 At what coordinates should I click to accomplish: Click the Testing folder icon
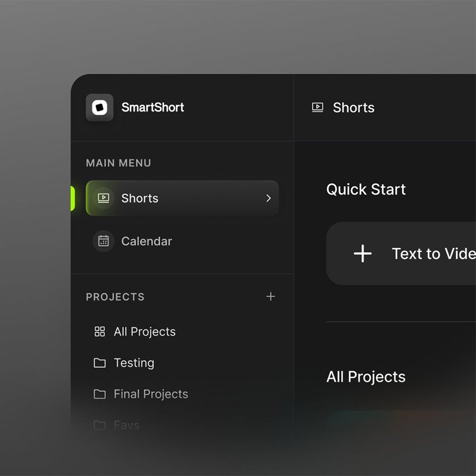[99, 363]
